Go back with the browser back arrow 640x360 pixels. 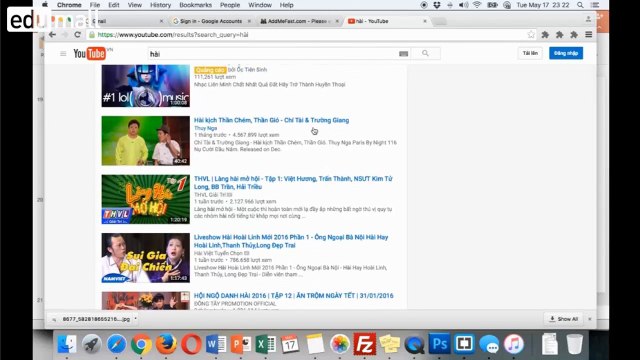click(x=52, y=35)
